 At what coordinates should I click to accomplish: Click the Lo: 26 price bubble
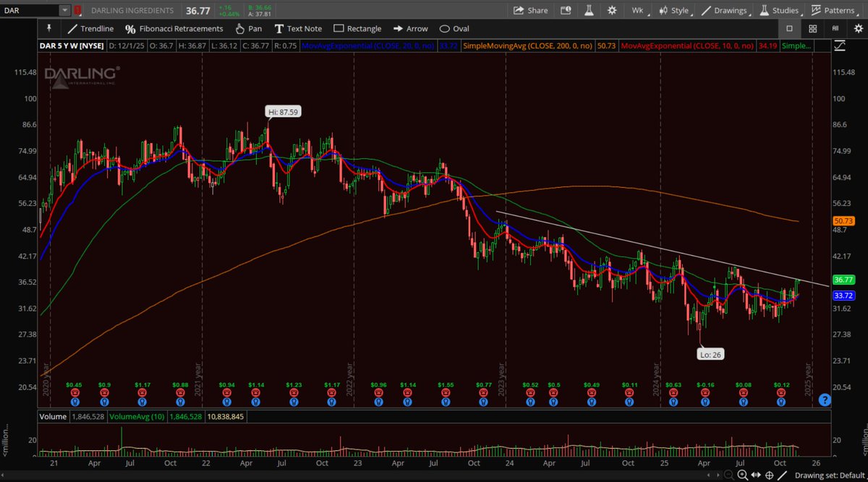tap(710, 354)
